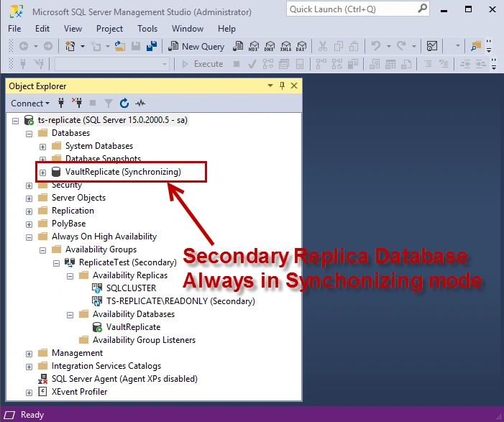The height and width of the screenshot is (422, 504).
Task: Collapse the ReplicateTest (Secondary) group
Action: [x=56, y=263]
